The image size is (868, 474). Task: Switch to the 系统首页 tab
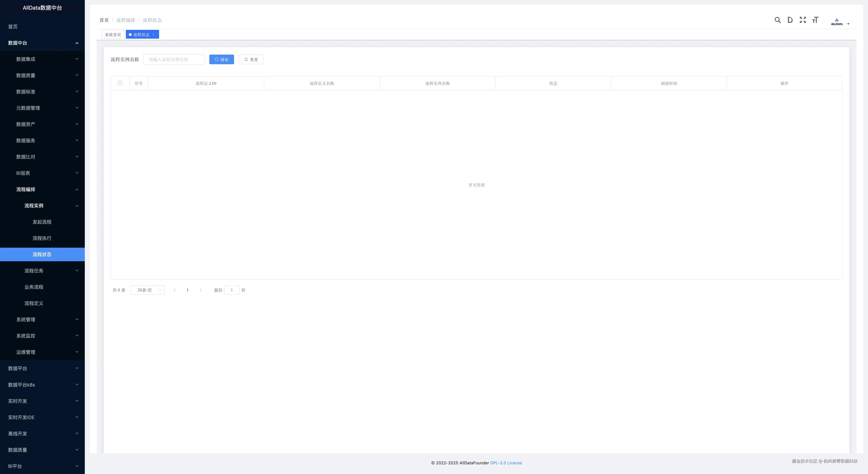coord(113,35)
